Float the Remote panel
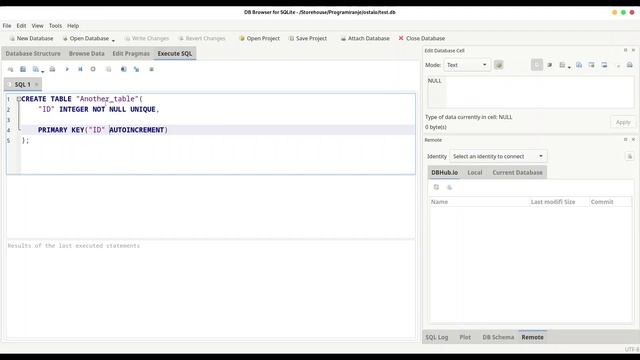This screenshot has width=640, height=360. (x=625, y=140)
